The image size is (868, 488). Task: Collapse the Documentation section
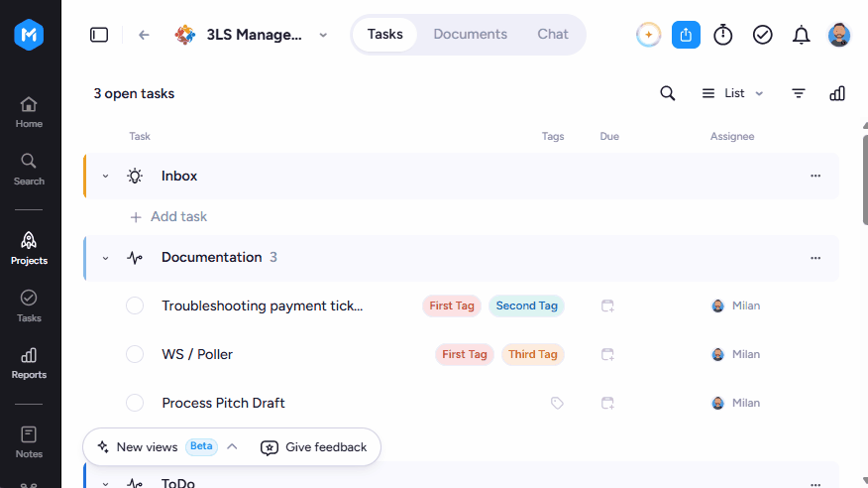pos(105,258)
